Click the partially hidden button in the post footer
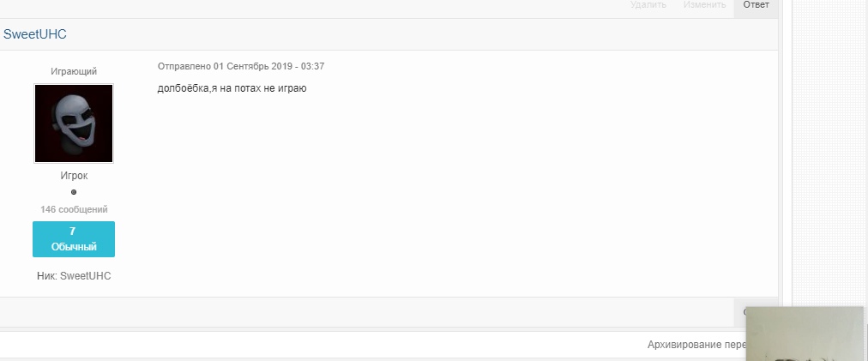Viewport: 868px width, 361px height. (745, 312)
